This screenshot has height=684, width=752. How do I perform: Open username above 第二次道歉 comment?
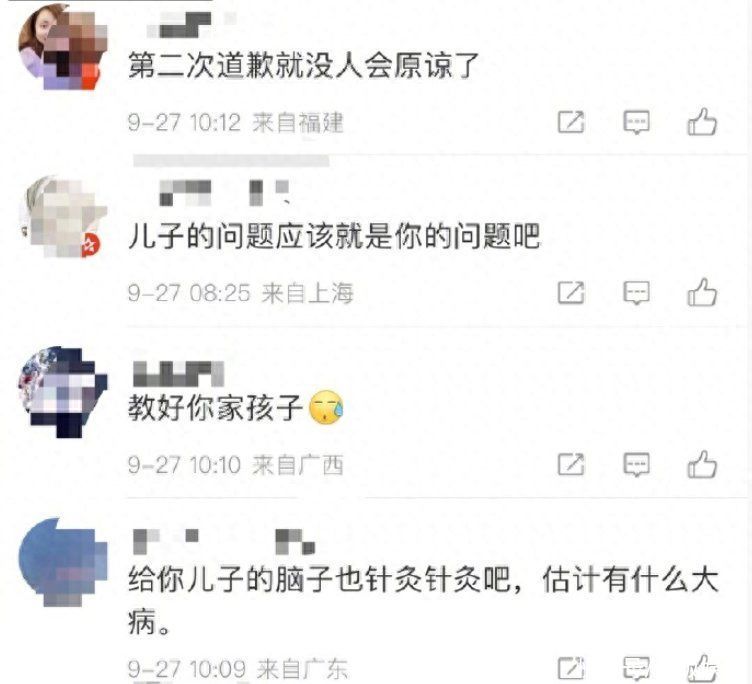pos(190,24)
